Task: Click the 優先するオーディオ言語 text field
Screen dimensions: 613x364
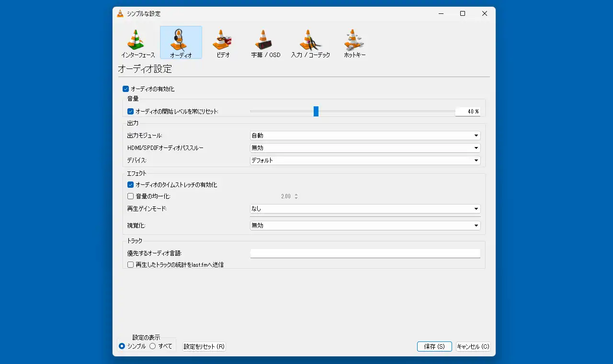Action: (365, 253)
